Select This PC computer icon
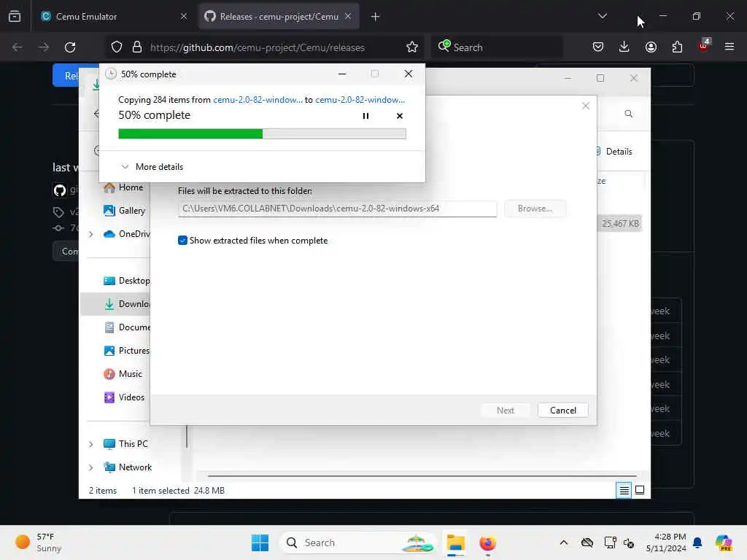 pos(109,444)
